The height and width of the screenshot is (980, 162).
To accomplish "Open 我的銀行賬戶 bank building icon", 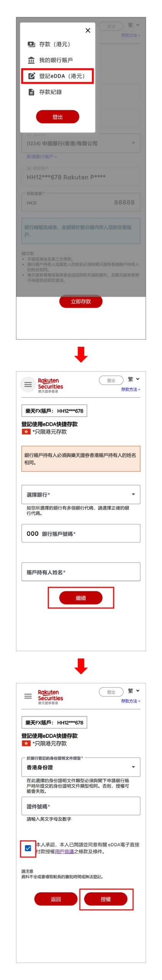I will tap(31, 60).
